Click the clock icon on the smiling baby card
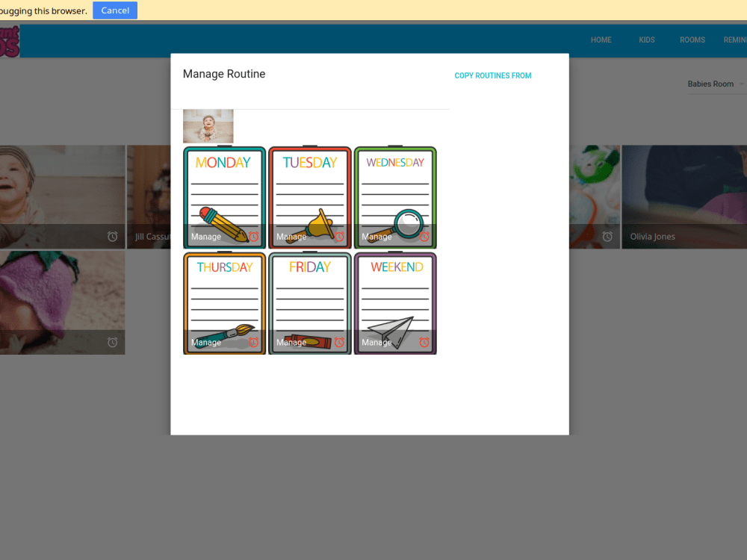 (113, 237)
